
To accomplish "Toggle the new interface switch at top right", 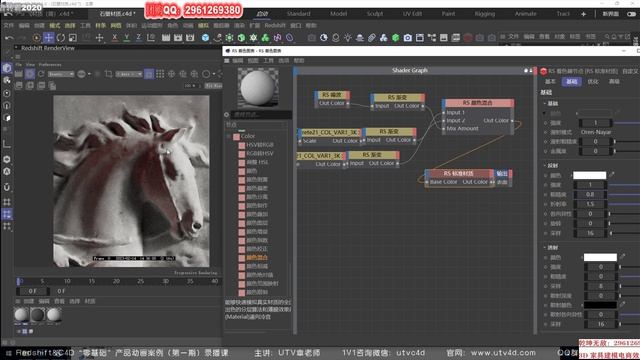I will click(631, 14).
